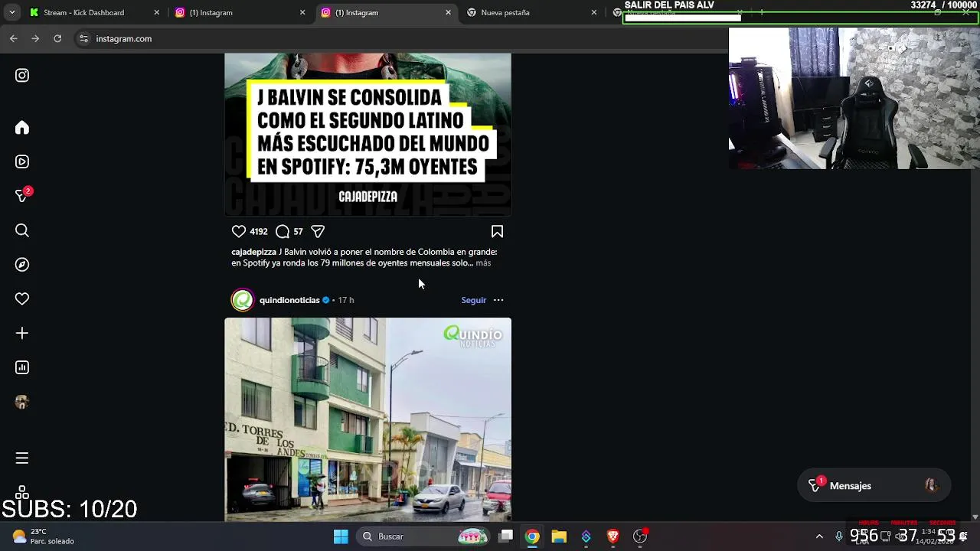Open quindionoticias profile picture
This screenshot has height=551, width=980.
243,300
